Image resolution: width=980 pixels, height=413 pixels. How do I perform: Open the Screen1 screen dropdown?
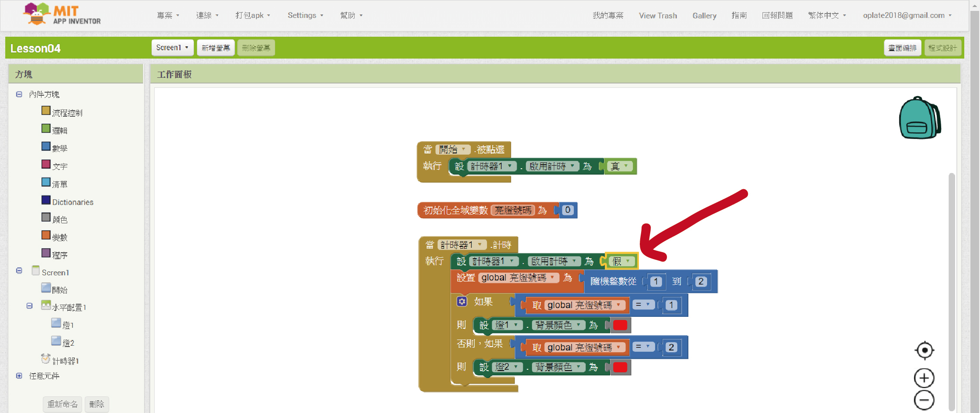pos(173,48)
